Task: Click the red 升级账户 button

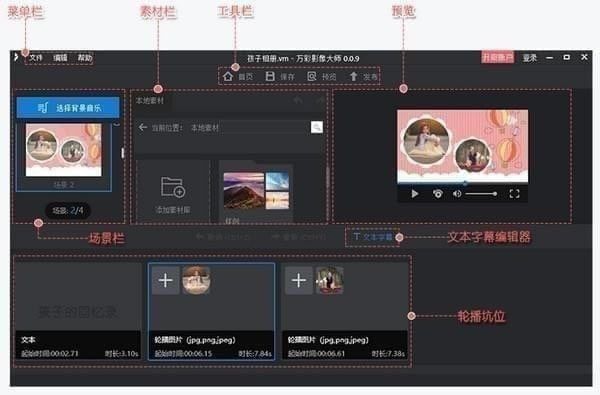Action: [497, 58]
